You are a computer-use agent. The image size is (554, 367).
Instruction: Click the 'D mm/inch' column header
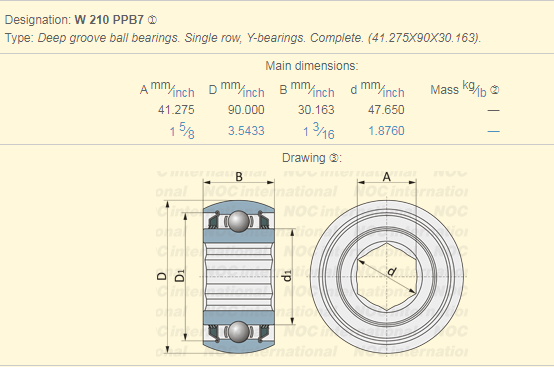pyautogui.click(x=236, y=90)
